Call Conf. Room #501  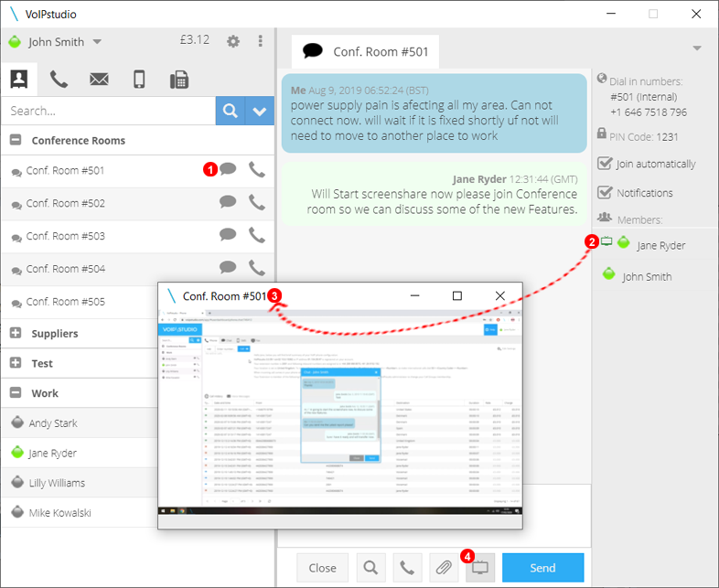tap(257, 169)
